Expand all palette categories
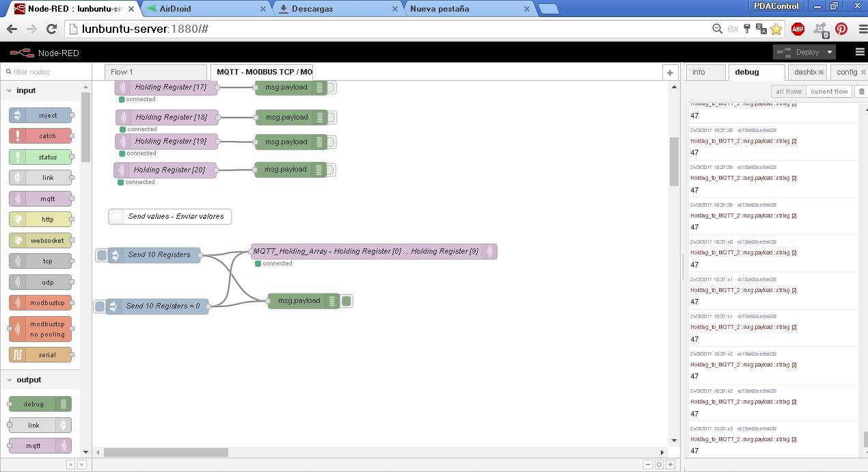This screenshot has height=472, width=868. (x=81, y=464)
